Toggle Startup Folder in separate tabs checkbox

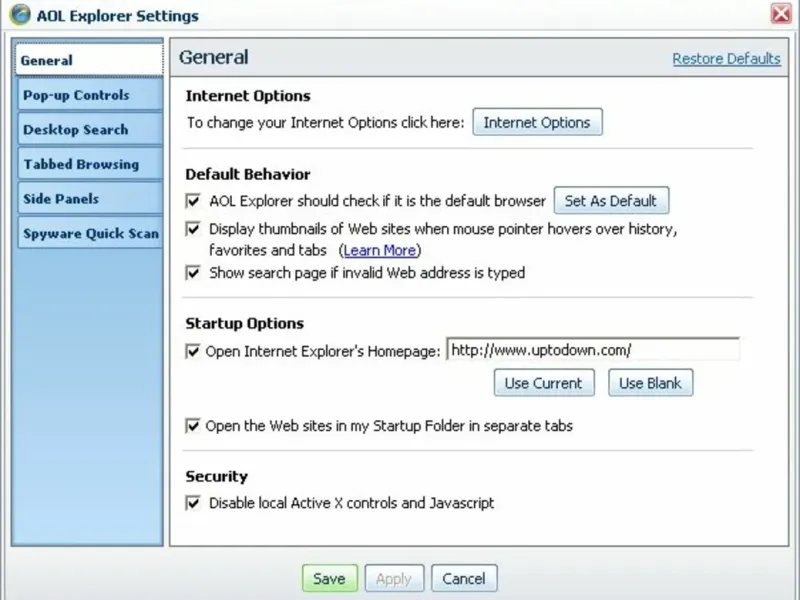(193, 426)
